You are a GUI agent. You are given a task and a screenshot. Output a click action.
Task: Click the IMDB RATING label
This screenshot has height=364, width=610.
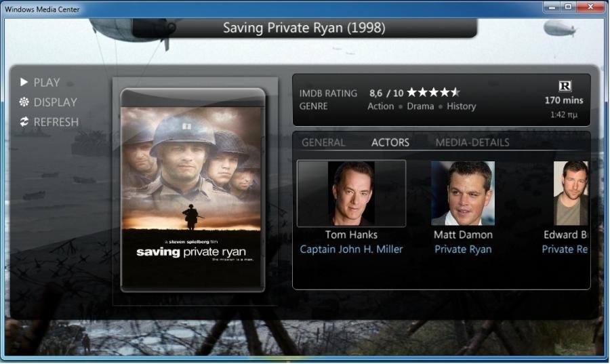[328, 94]
